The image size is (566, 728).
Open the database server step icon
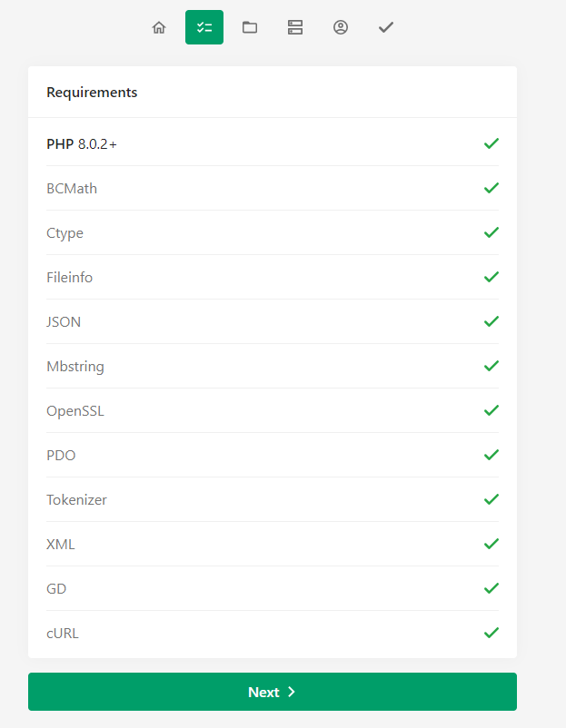[x=295, y=27]
